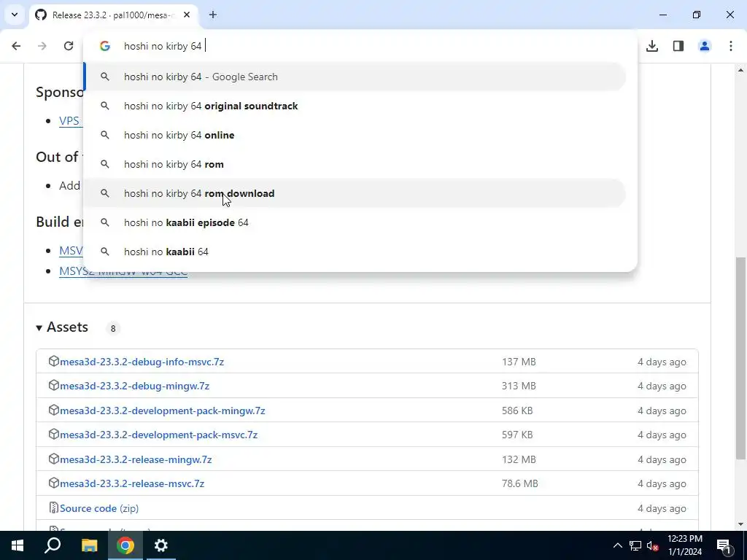
Task: Click package icon next to development-pack-msvc.7z
Action: (x=53, y=435)
